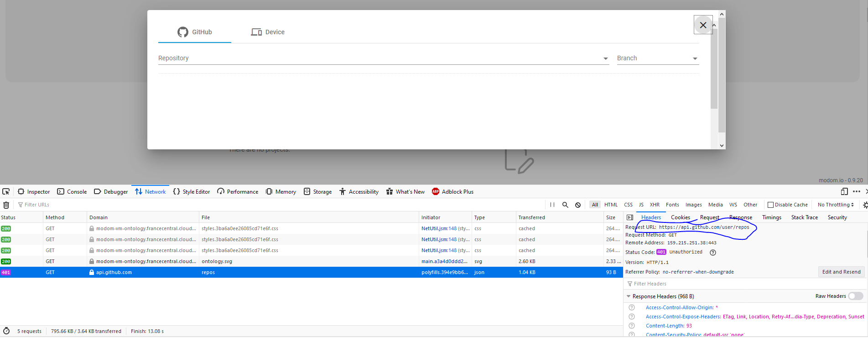Image resolution: width=868 pixels, height=338 pixels.
Task: Open the DevTools three-dot options menu
Action: pyautogui.click(x=857, y=191)
